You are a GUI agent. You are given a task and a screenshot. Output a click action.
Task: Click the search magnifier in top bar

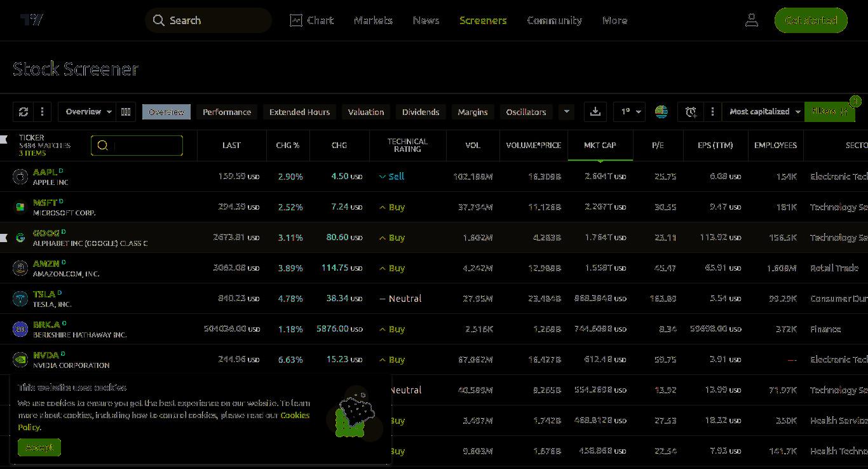159,20
